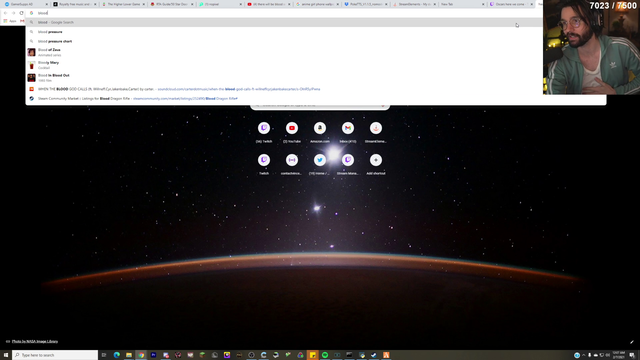
Task: Open the (56) Twitch shortcut tile
Action: (264, 132)
